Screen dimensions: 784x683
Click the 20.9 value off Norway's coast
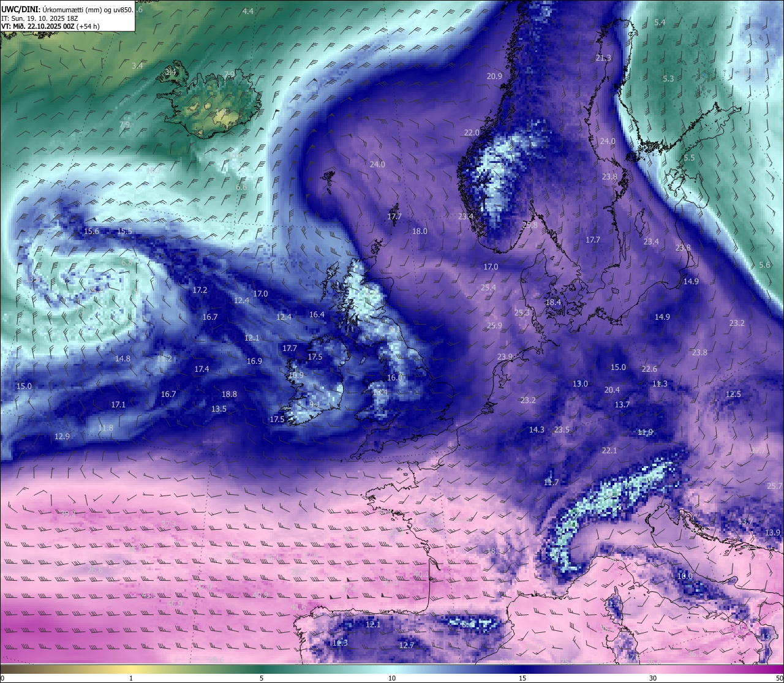tap(494, 76)
